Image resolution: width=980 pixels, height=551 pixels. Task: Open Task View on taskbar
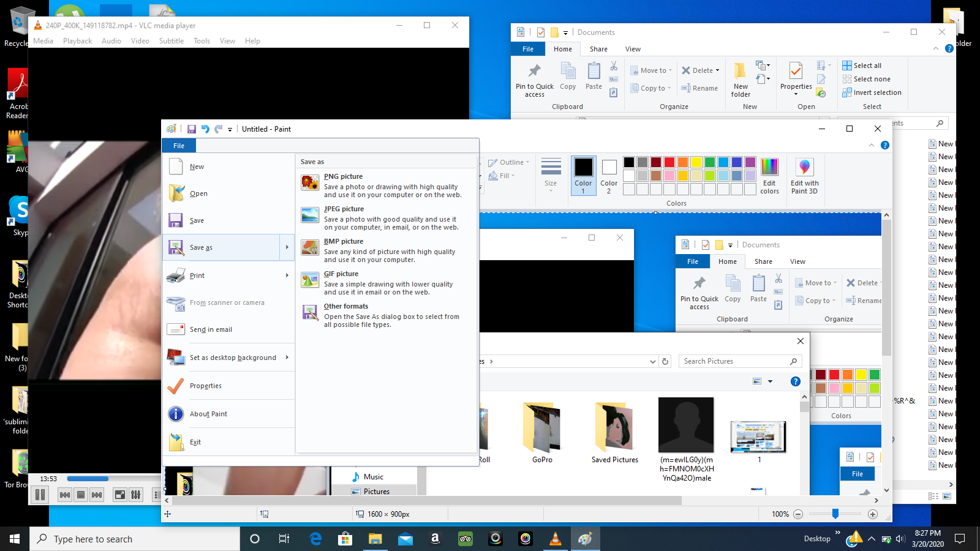click(284, 539)
